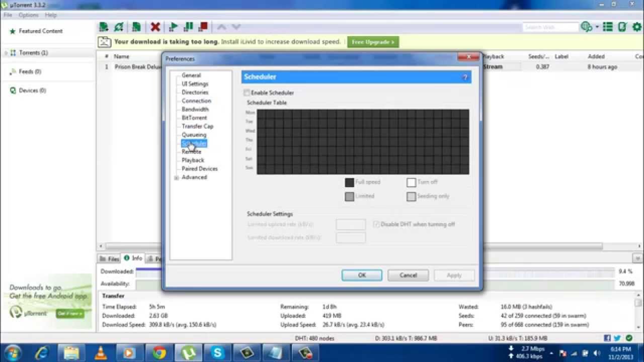Select Directories in Preferences tree
Viewport: 644px width, 362px height.
(195, 93)
